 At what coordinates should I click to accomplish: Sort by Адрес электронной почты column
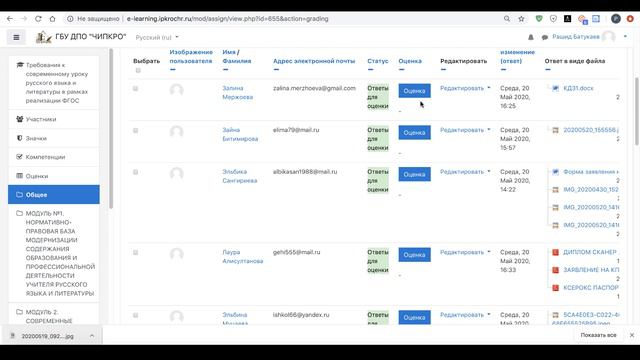(314, 61)
